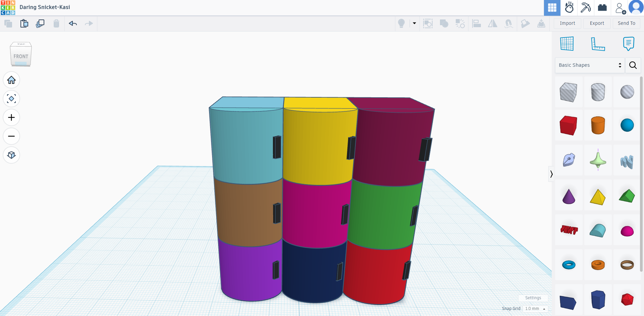Click the Import button

[567, 23]
